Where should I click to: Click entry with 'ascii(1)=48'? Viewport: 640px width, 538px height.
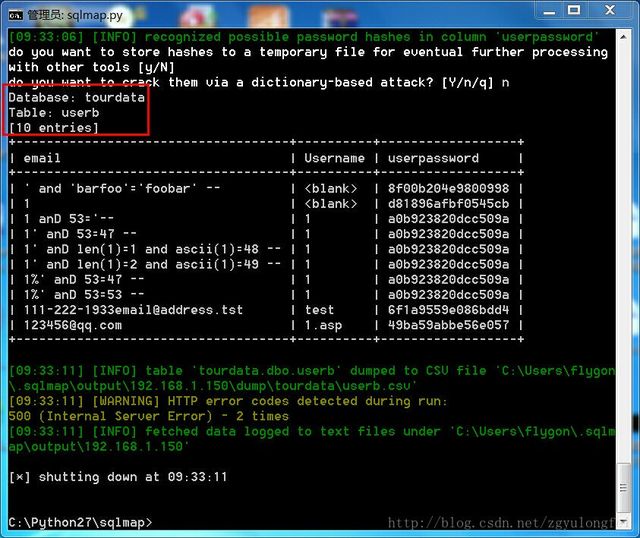[x=152, y=249]
